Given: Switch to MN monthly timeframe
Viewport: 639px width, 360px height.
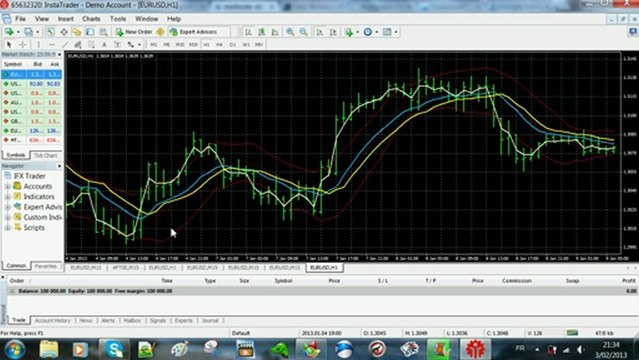Looking at the screenshot, I should (x=259, y=44).
